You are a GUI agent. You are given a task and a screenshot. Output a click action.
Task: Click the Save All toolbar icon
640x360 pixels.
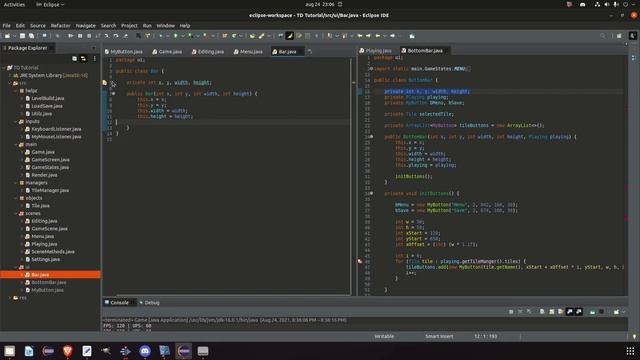coord(31,36)
